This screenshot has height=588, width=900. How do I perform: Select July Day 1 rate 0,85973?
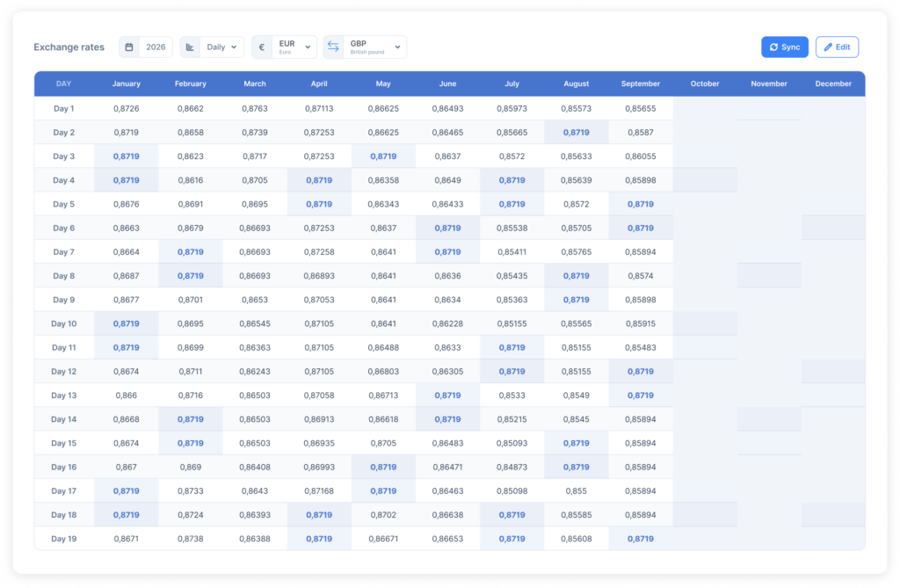[512, 108]
